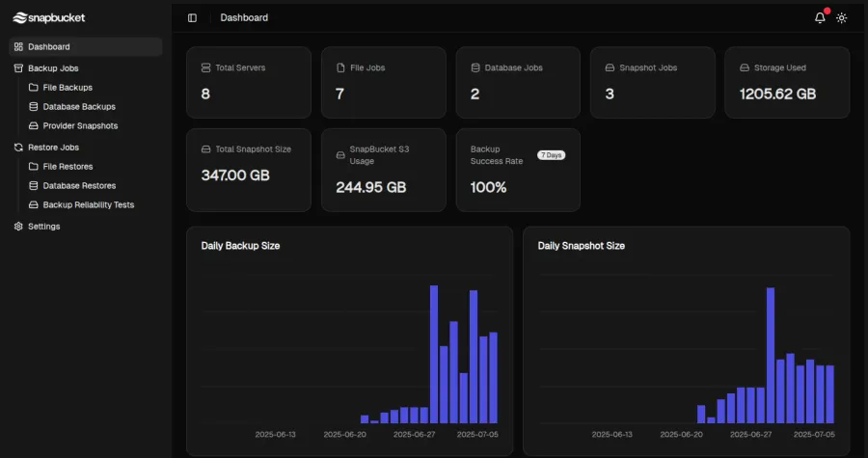Collapse the Backup Jobs section
The image size is (868, 458).
53,68
